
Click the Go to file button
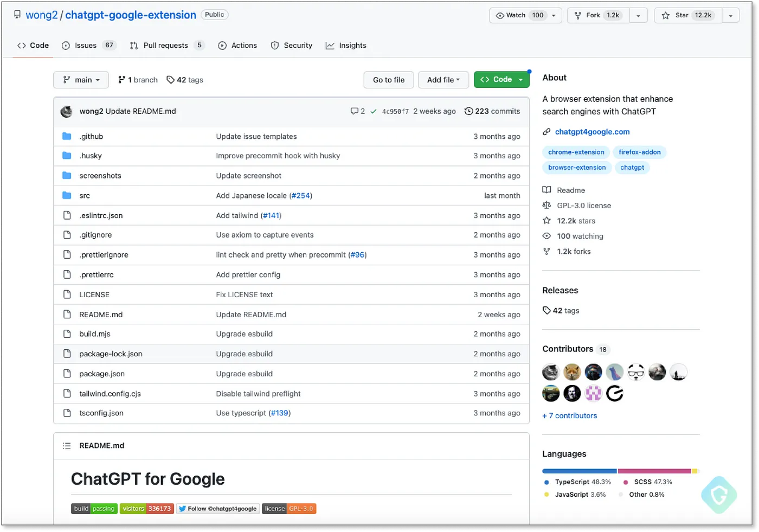point(389,80)
